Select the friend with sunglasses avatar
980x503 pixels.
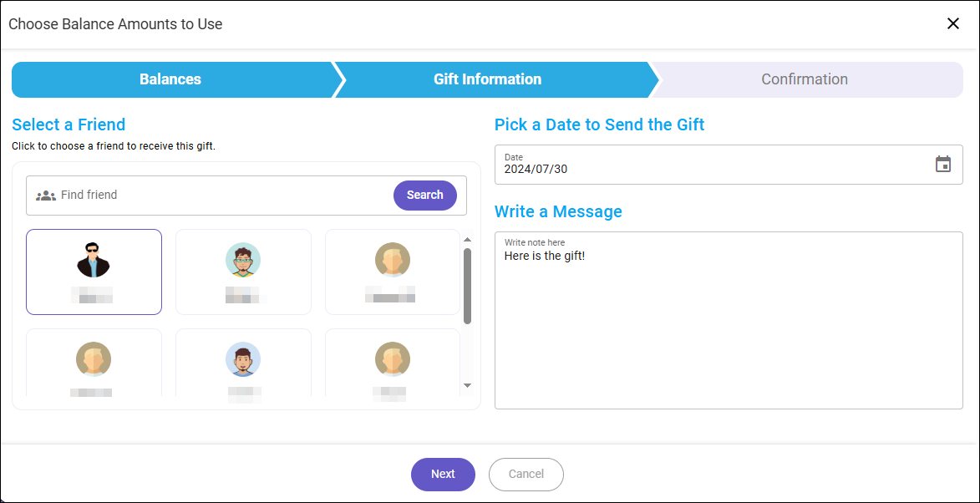pos(94,272)
